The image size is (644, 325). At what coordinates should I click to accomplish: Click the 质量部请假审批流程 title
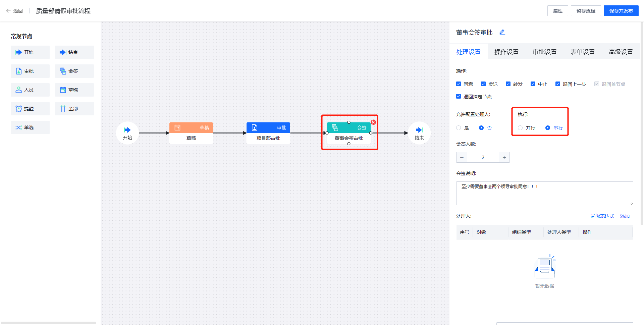point(63,11)
